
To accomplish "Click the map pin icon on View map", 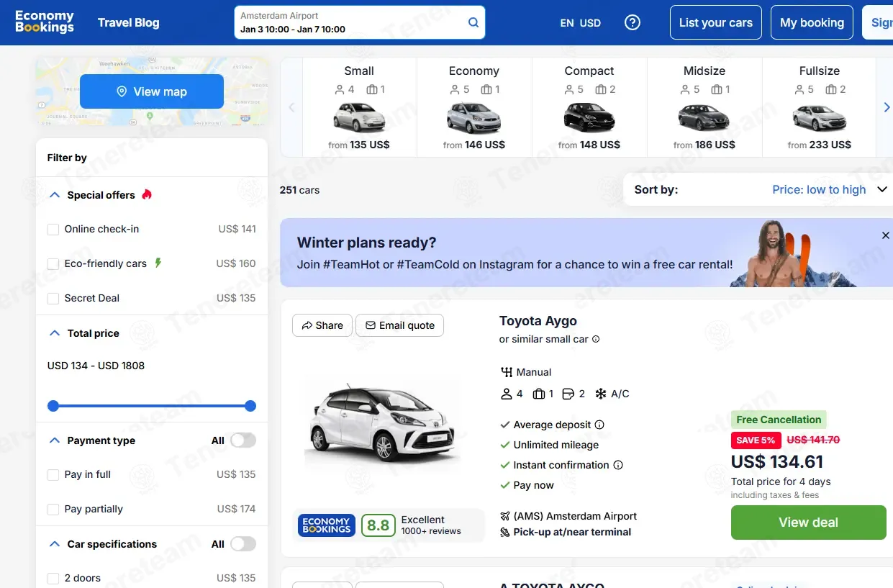I will (122, 91).
